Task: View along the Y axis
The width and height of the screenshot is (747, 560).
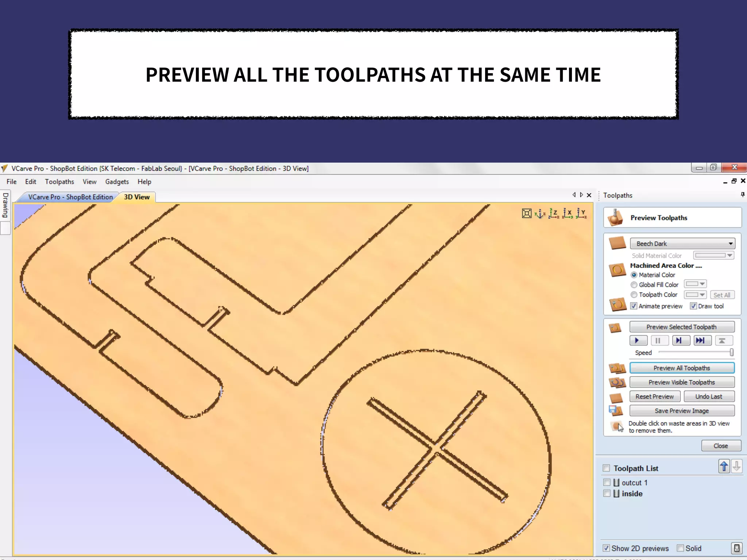Action: (581, 214)
